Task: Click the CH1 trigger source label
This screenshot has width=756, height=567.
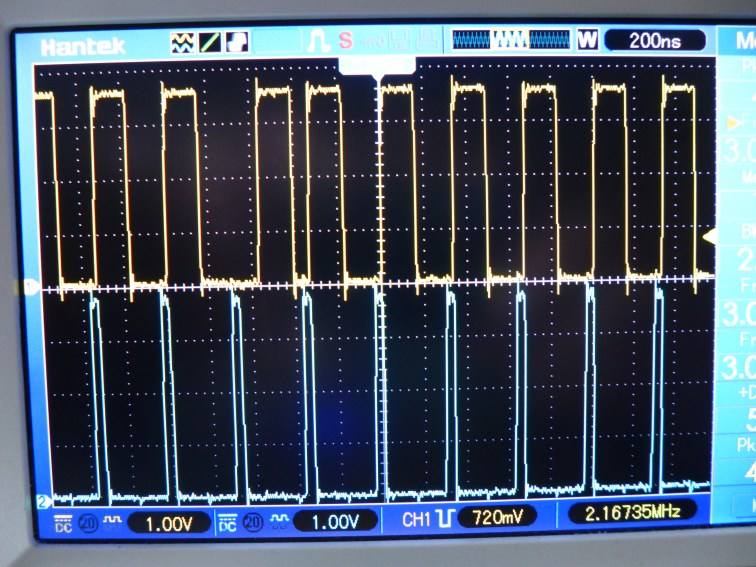Action: pos(415,519)
